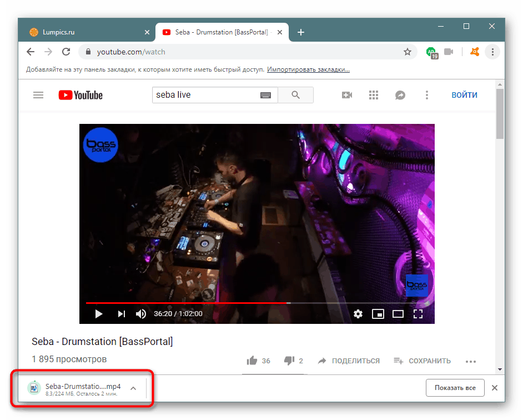Go back to the previous page
The height and width of the screenshot is (420, 523).
31,52
